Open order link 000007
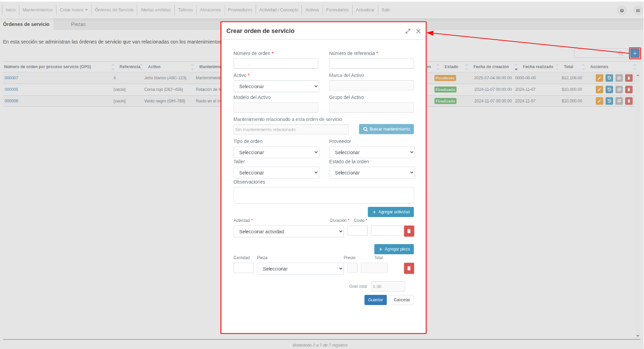 pyautogui.click(x=12, y=78)
